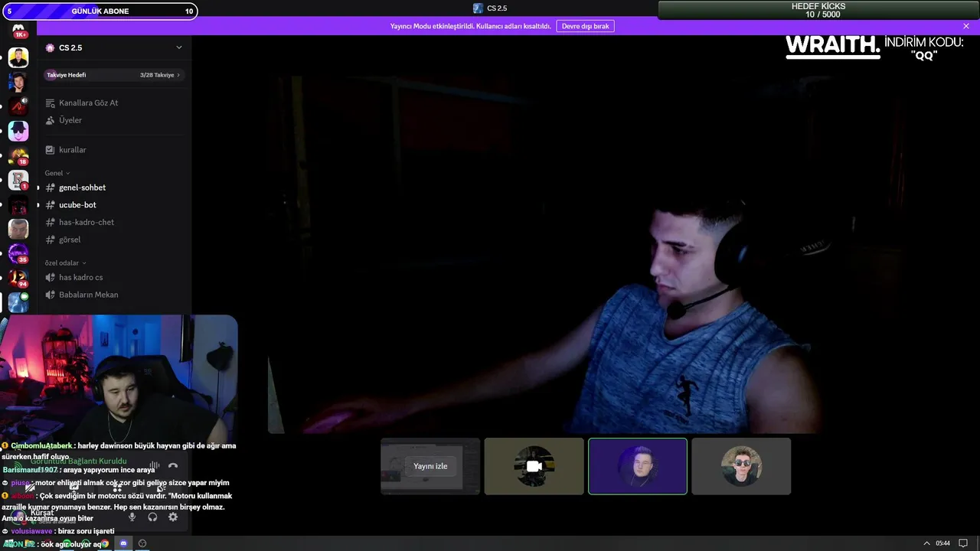Open the Windows notification center icon
The height and width of the screenshot is (551, 980).
tap(963, 543)
